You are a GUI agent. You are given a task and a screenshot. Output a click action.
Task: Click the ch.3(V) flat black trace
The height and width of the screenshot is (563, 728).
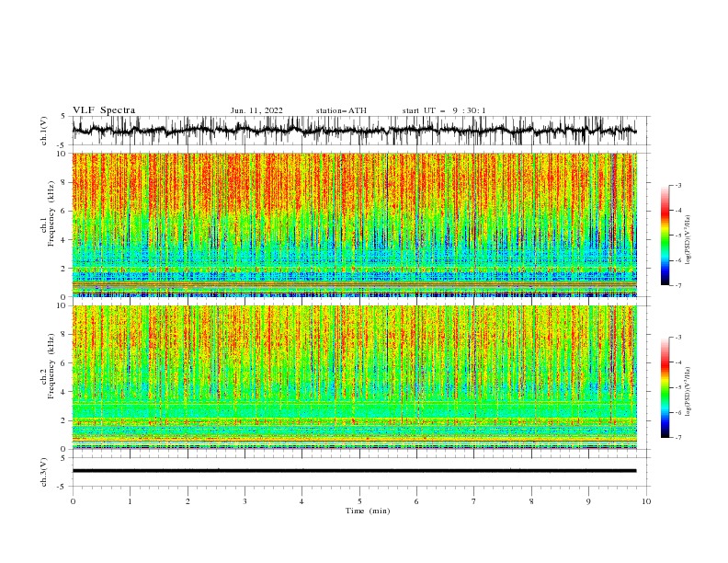(x=354, y=471)
